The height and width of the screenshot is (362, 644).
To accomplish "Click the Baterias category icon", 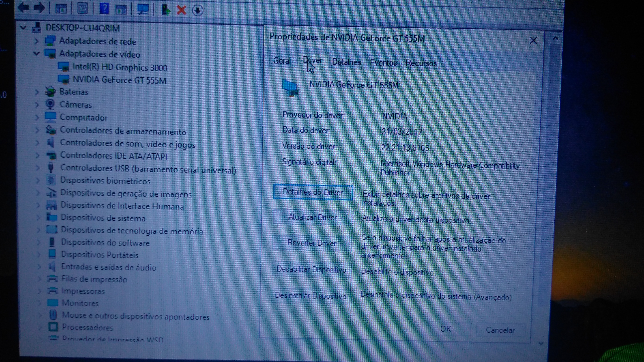I will click(50, 92).
